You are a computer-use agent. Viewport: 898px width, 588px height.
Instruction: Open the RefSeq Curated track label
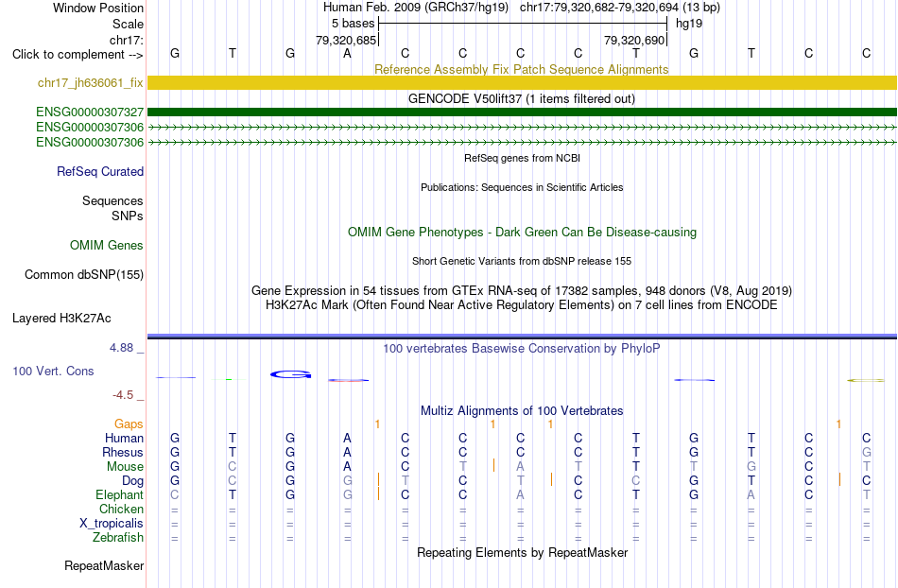coord(100,172)
